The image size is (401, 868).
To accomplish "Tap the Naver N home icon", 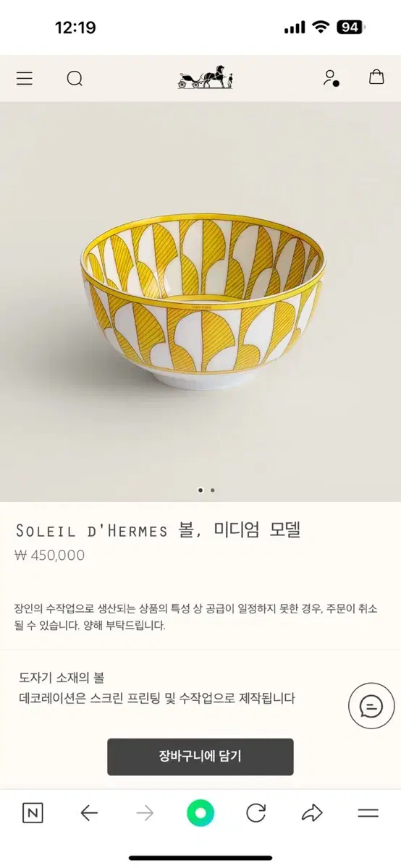I will point(33,813).
